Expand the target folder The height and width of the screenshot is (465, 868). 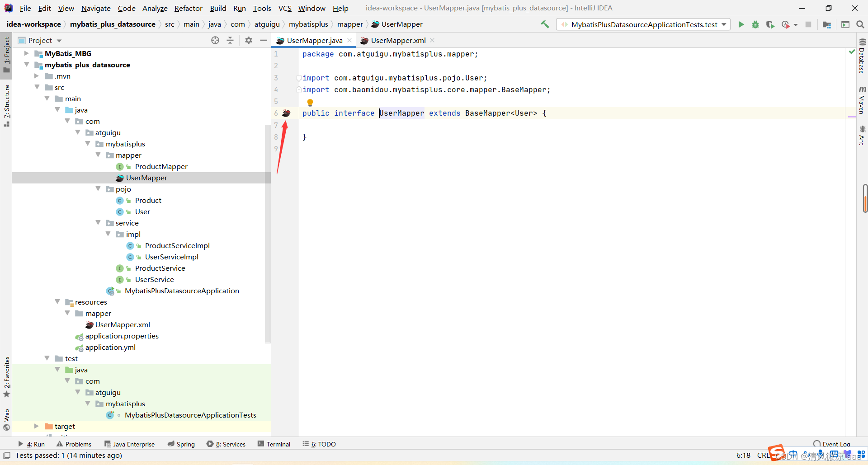(37, 426)
